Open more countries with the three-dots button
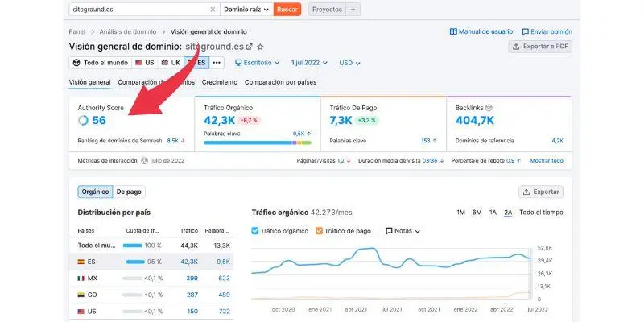 [217, 63]
